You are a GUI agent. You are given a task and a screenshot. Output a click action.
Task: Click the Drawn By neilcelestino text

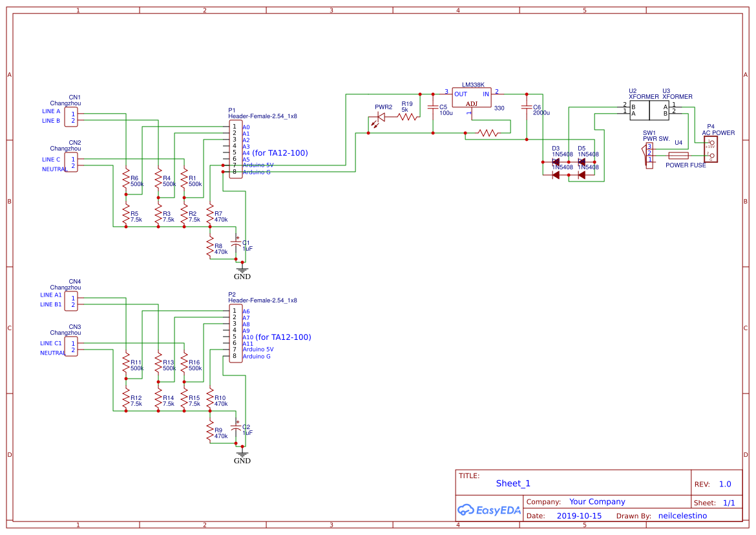[684, 516]
